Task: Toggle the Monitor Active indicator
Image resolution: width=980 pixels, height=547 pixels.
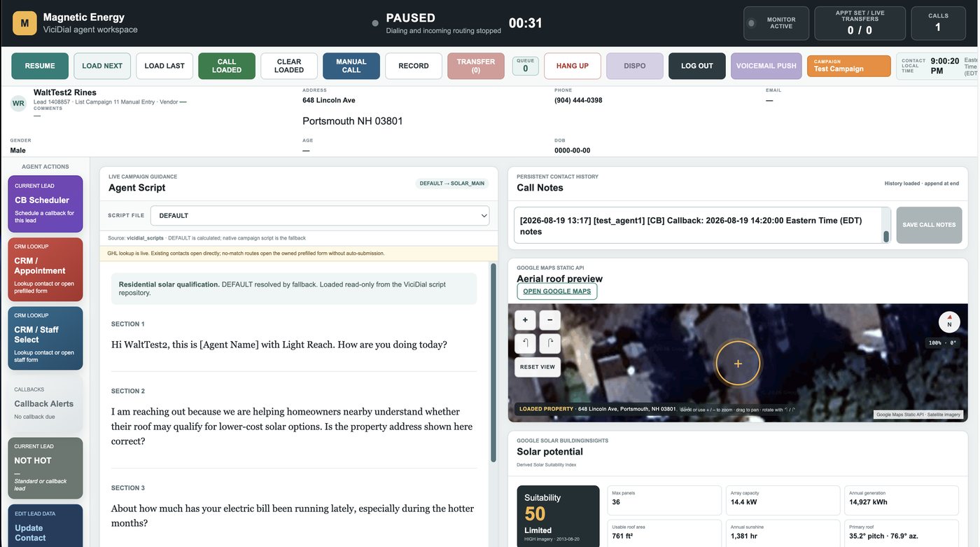Action: point(776,23)
